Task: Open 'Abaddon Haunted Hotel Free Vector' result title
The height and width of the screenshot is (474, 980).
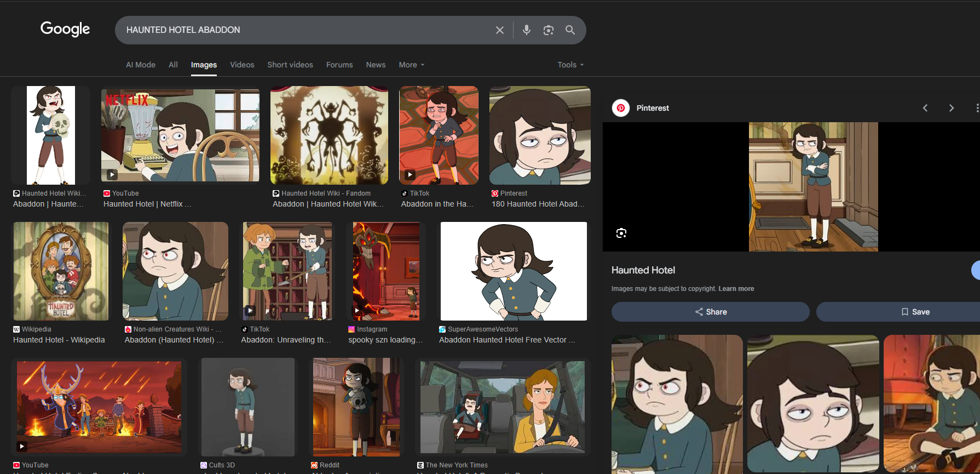Action: (x=507, y=340)
